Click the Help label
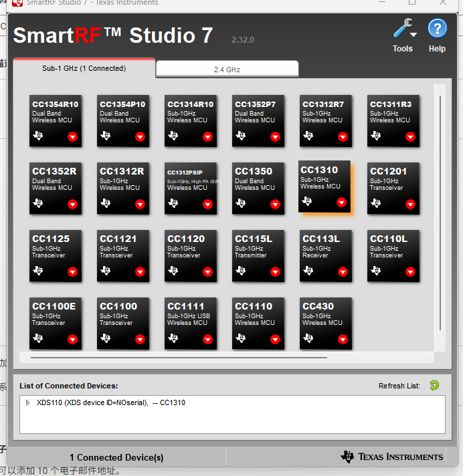Viewport: 463px width, 476px height. (x=437, y=49)
